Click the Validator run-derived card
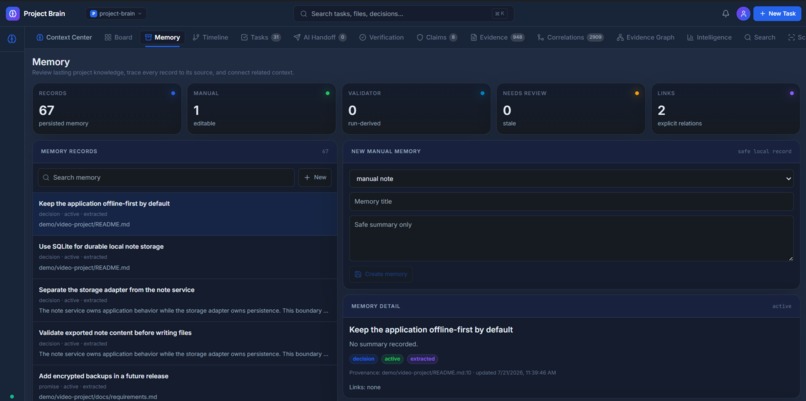The height and width of the screenshot is (401, 806). coord(416,109)
